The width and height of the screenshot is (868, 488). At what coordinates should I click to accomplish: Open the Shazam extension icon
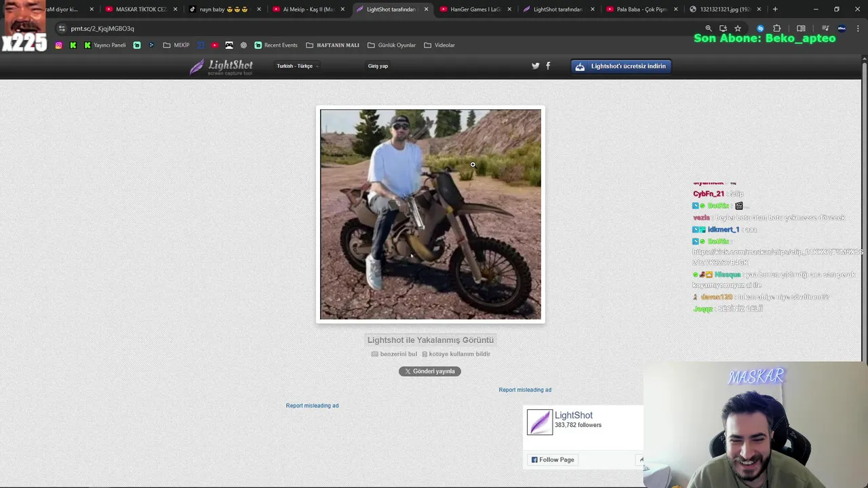click(760, 28)
